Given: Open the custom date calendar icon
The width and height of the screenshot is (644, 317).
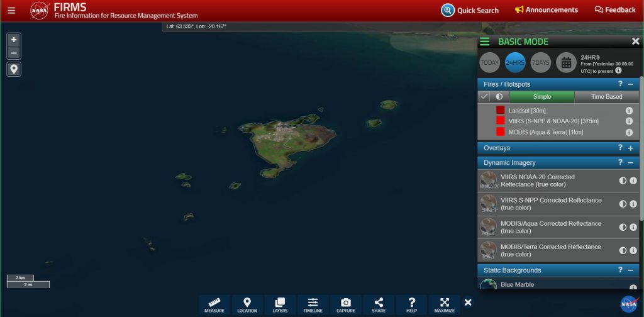Looking at the screenshot, I should 566,62.
